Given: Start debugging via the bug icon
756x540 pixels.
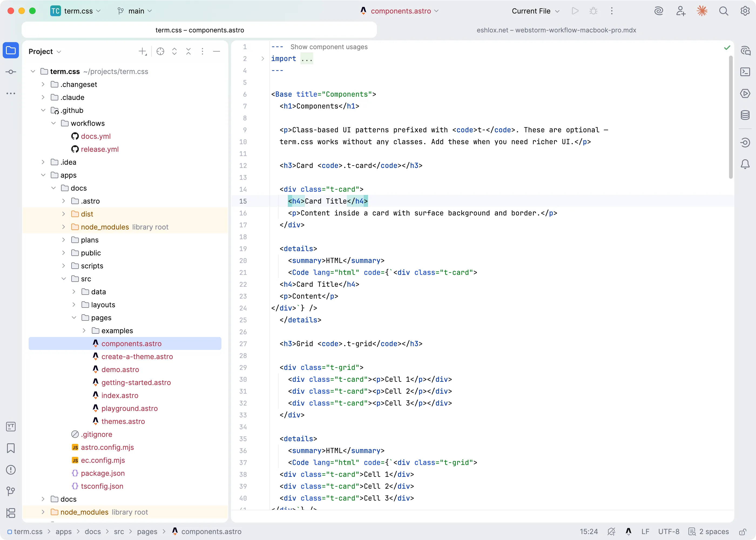Looking at the screenshot, I should pos(594,11).
